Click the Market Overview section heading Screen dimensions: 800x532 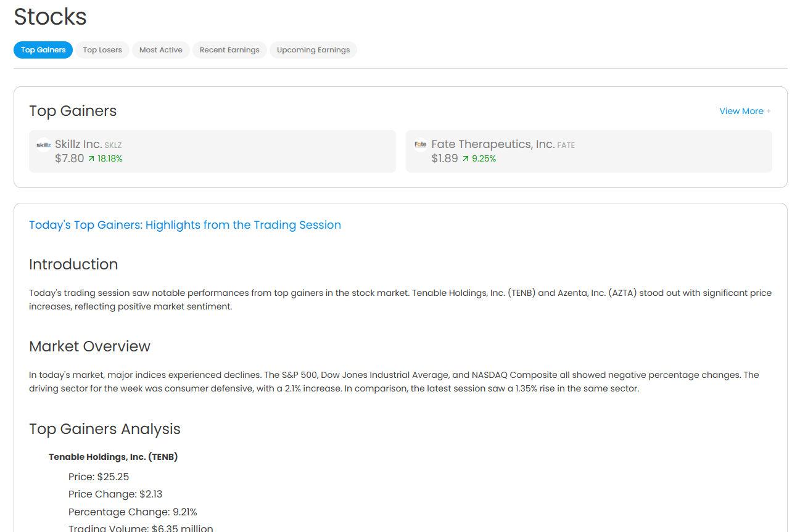point(89,346)
